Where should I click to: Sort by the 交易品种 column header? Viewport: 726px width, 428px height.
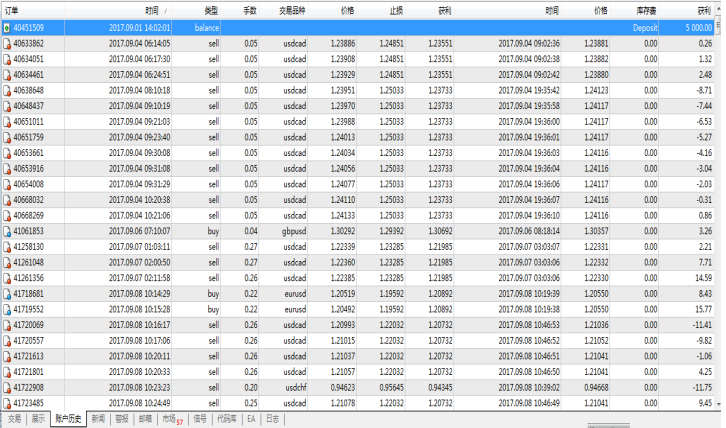tap(292, 10)
